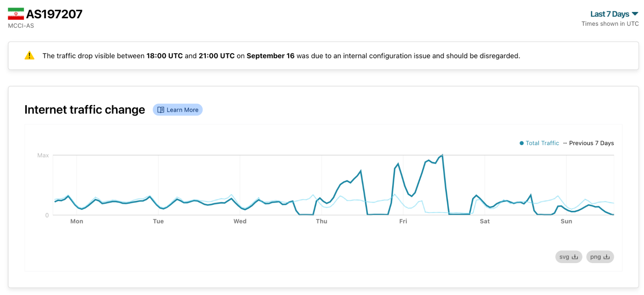
Task: Click the Total Traffic legend dot
Action: [x=521, y=143]
